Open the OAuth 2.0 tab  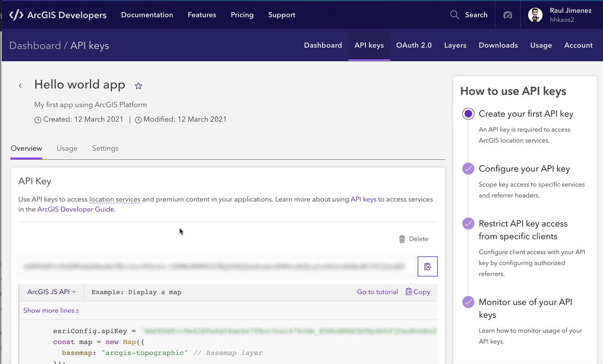(x=414, y=45)
